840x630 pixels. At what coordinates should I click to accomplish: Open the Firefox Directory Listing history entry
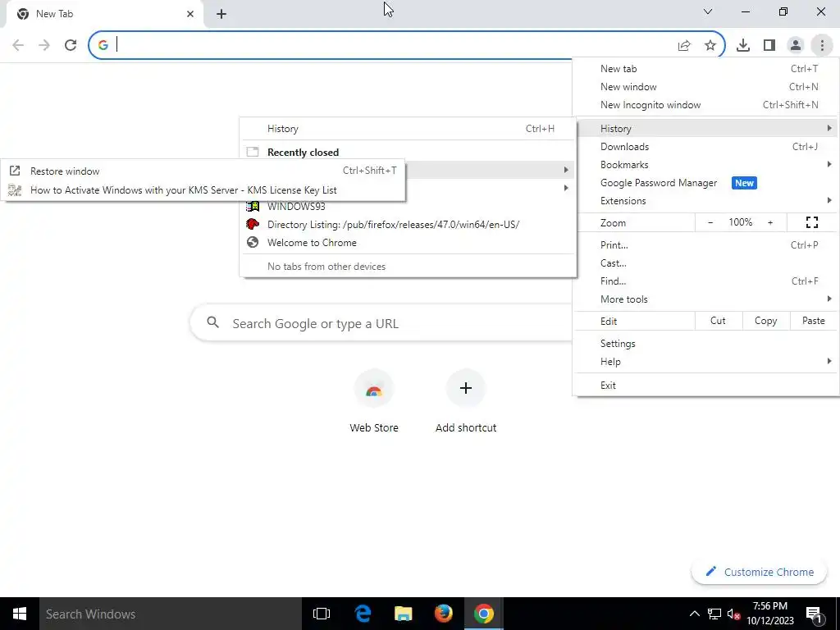click(x=409, y=225)
